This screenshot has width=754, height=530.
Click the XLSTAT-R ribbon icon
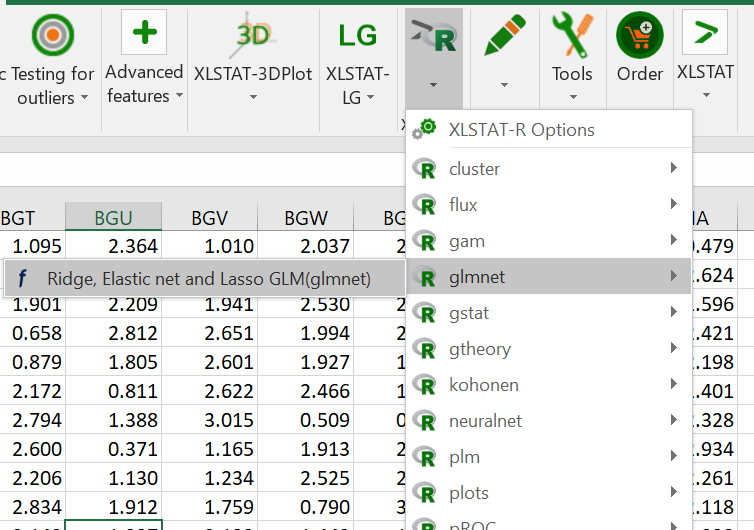coord(433,38)
